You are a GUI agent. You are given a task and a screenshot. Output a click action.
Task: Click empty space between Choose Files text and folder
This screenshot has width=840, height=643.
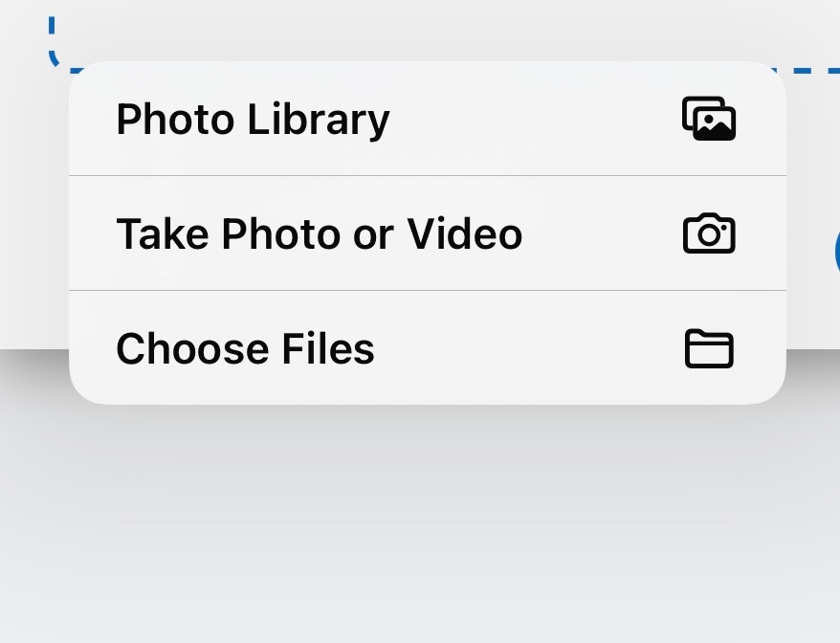(x=529, y=349)
